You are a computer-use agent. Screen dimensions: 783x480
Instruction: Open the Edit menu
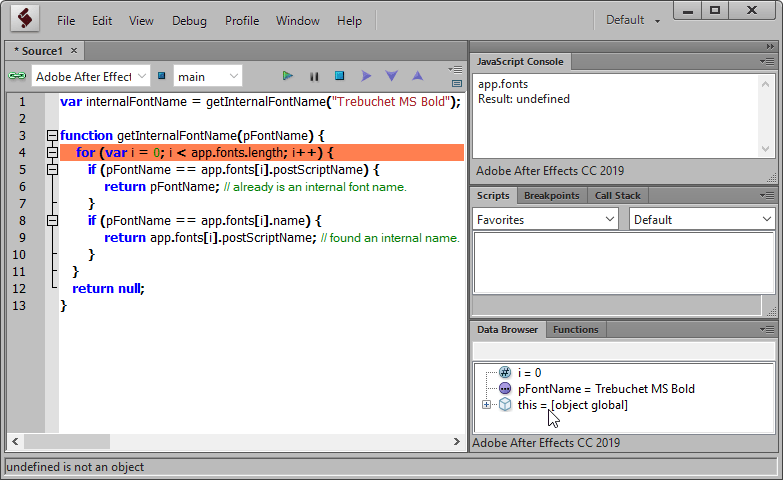tap(102, 20)
